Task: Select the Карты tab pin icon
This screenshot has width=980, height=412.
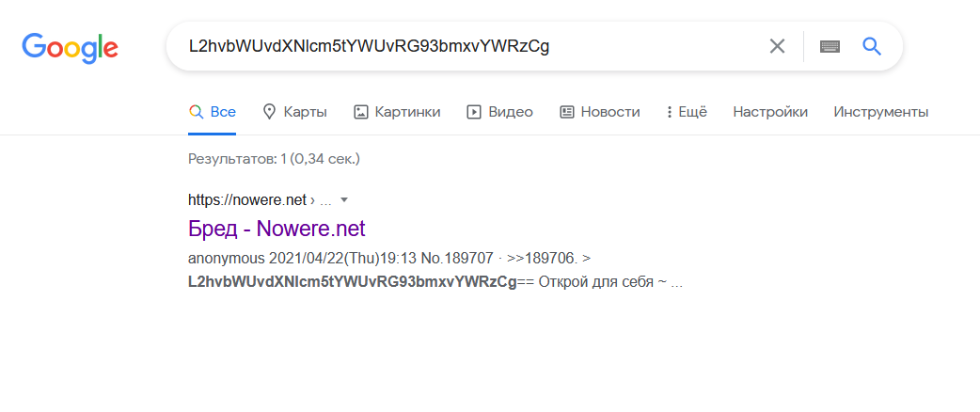Action: click(269, 112)
